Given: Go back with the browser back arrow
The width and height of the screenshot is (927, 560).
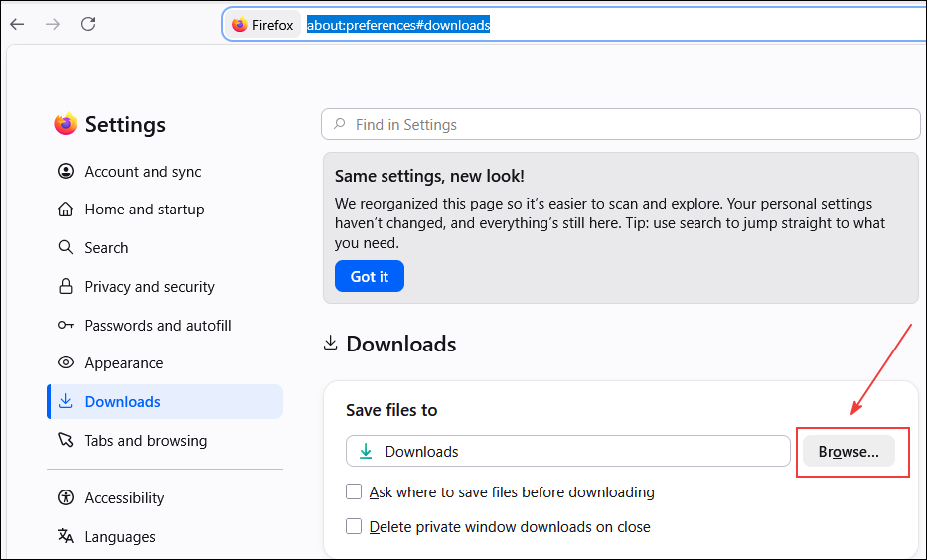Looking at the screenshot, I should pos(17,24).
